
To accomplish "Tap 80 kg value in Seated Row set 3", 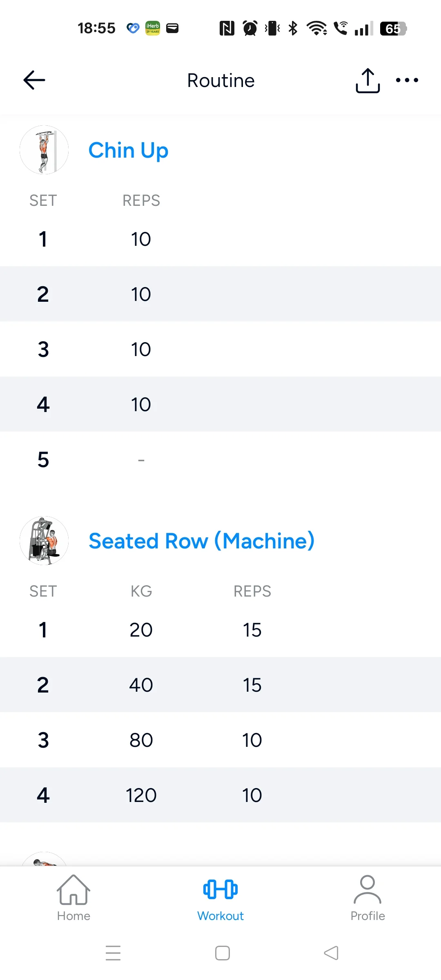I will 141,740.
